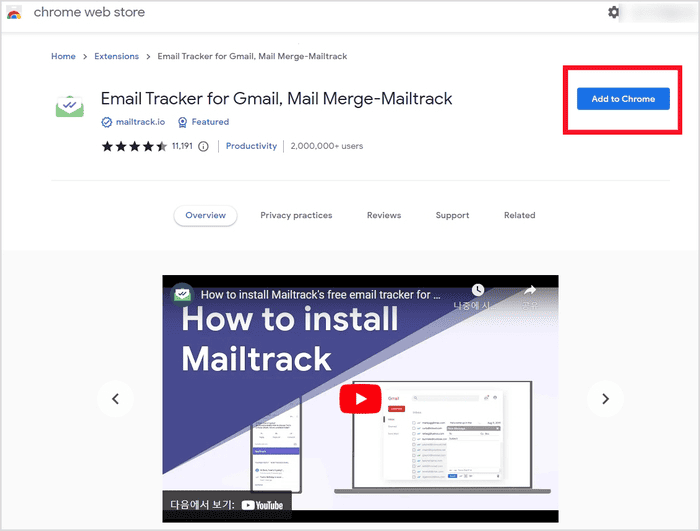Open video on YouTube via the logo
700x531 pixels.
coord(262,505)
